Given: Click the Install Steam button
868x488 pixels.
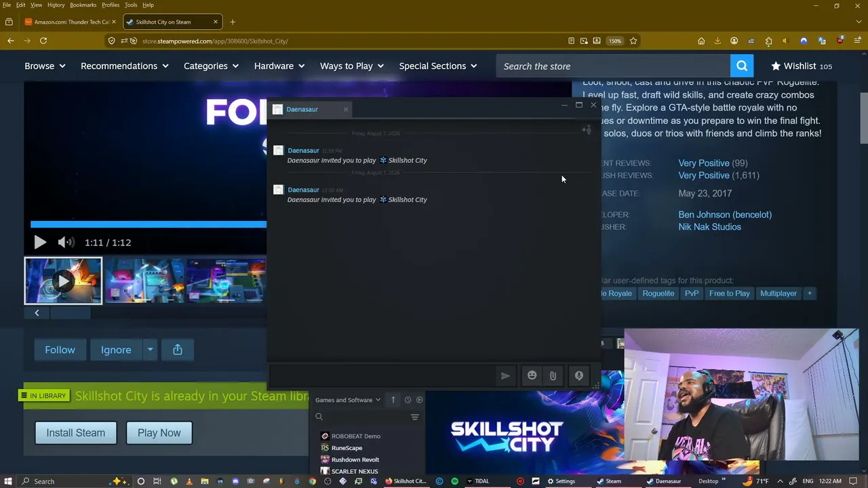Looking at the screenshot, I should click(75, 432).
